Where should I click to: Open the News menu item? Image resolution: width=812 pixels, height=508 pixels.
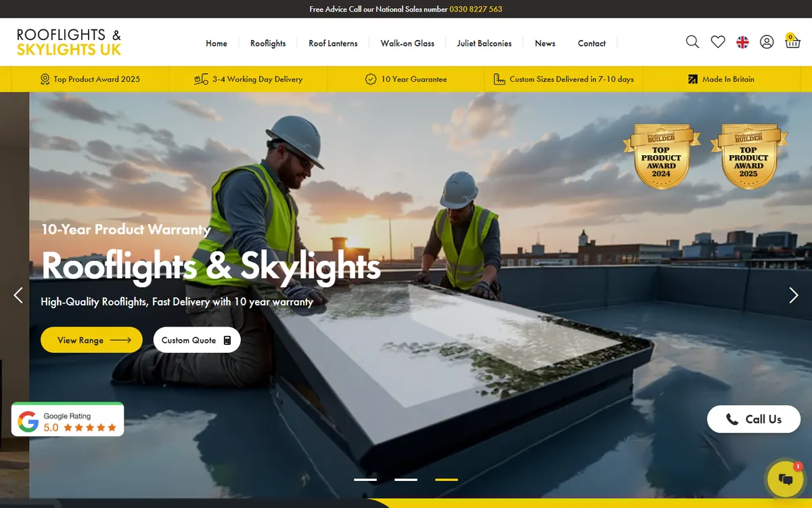545,43
